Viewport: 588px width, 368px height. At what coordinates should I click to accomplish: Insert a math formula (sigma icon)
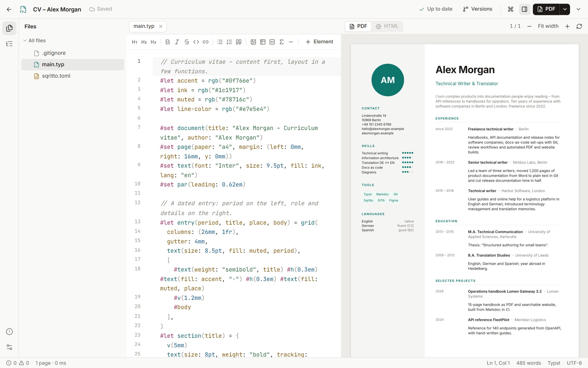281,42
